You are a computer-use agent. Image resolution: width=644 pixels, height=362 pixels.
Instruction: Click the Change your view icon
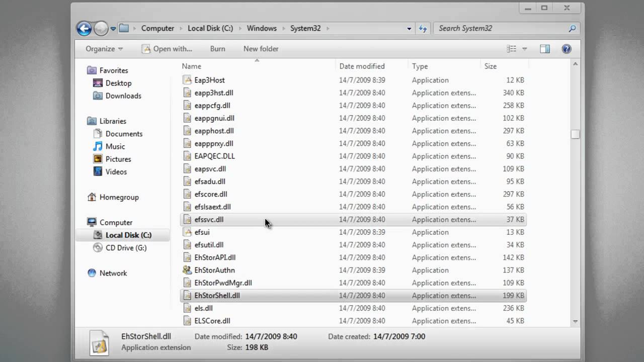coord(512,49)
